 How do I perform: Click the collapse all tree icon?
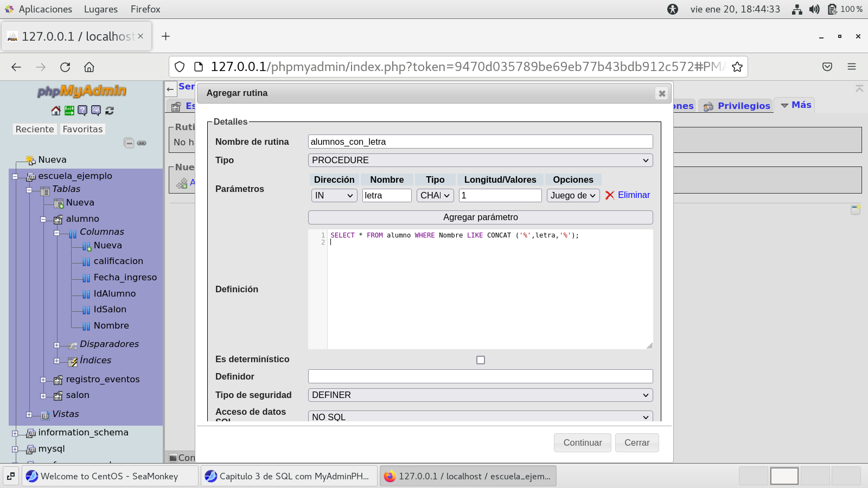[129, 143]
